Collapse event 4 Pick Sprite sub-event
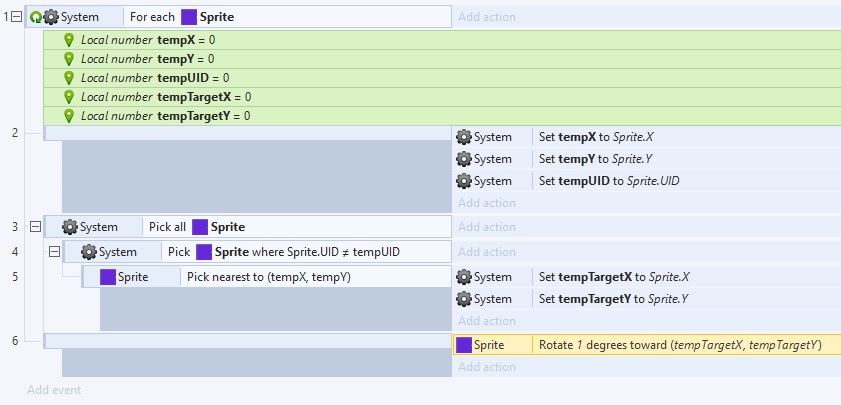Viewport: 841px width, 405px height. coord(54,252)
